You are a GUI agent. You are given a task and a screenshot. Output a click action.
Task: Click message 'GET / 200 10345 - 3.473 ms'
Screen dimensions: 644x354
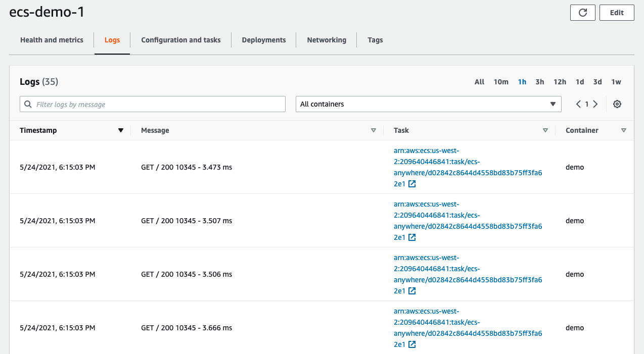[x=187, y=167]
